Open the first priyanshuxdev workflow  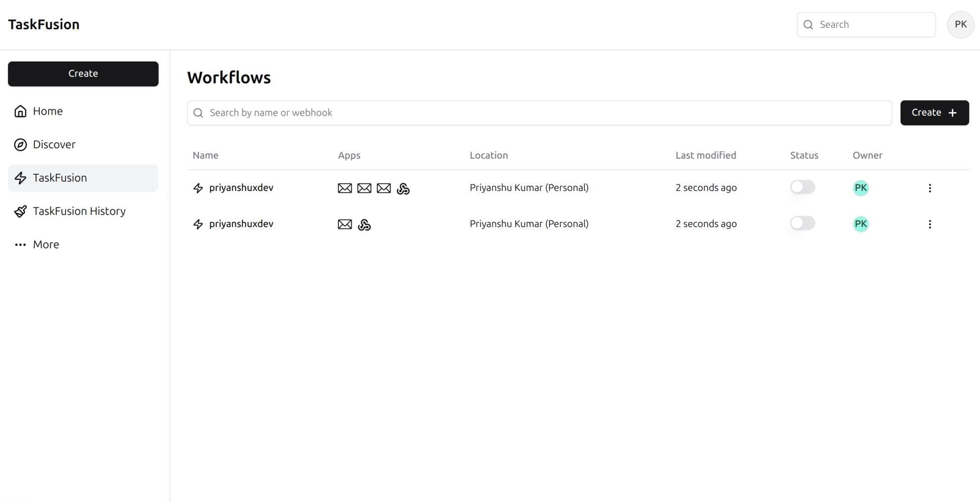click(241, 188)
